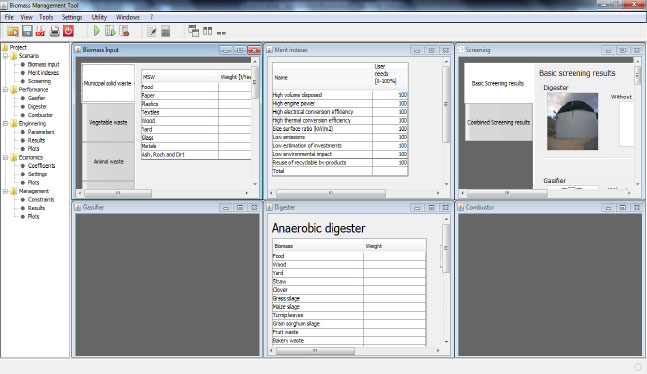Select the Municipal solid waste tab
The width and height of the screenshot is (647, 374).
pyautogui.click(x=108, y=83)
